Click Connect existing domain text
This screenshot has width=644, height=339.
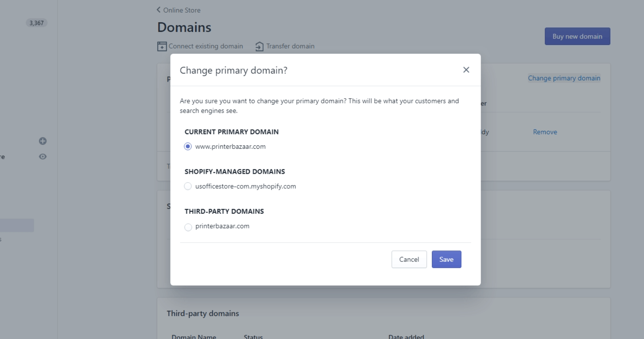(206, 46)
